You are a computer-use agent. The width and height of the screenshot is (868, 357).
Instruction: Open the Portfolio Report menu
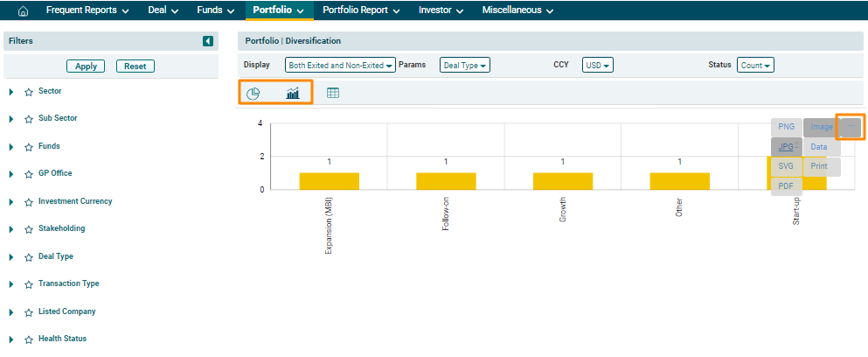tap(361, 10)
